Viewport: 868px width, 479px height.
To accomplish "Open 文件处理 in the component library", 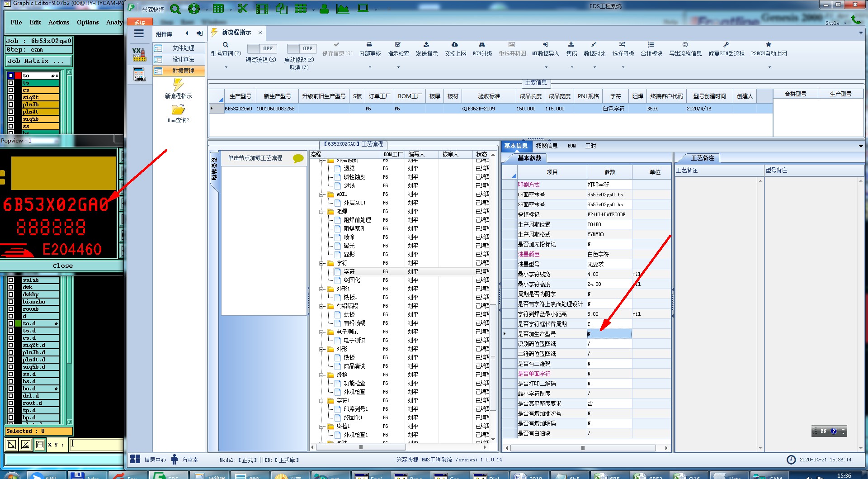I will (179, 48).
